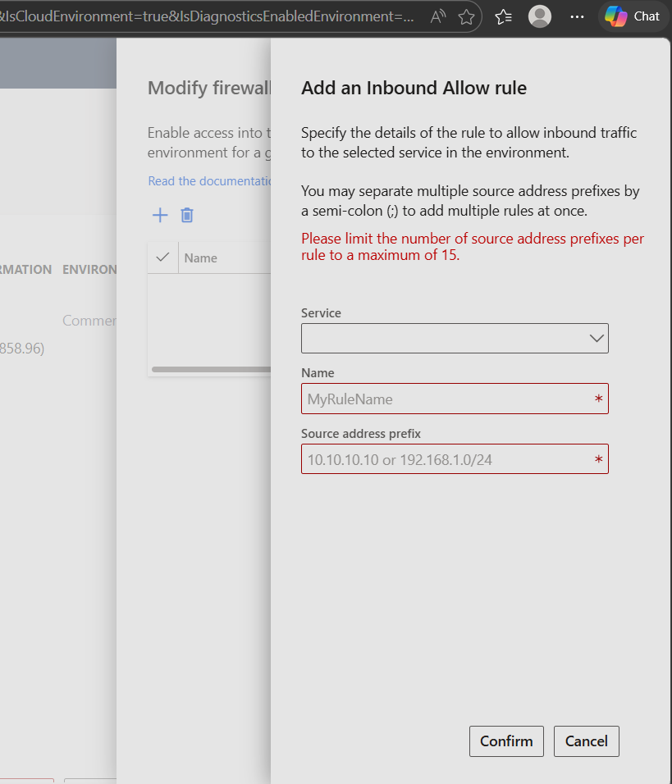Click the Service dropdown chevron arrow

point(597,339)
